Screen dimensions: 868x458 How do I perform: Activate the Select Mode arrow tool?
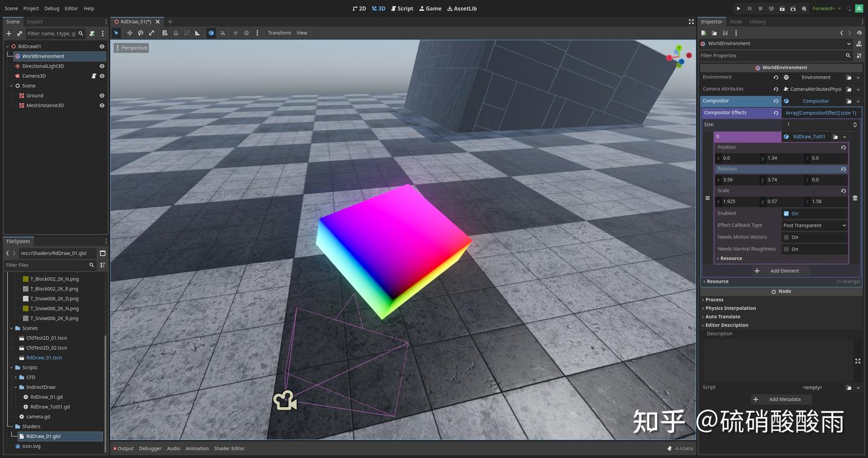click(116, 33)
